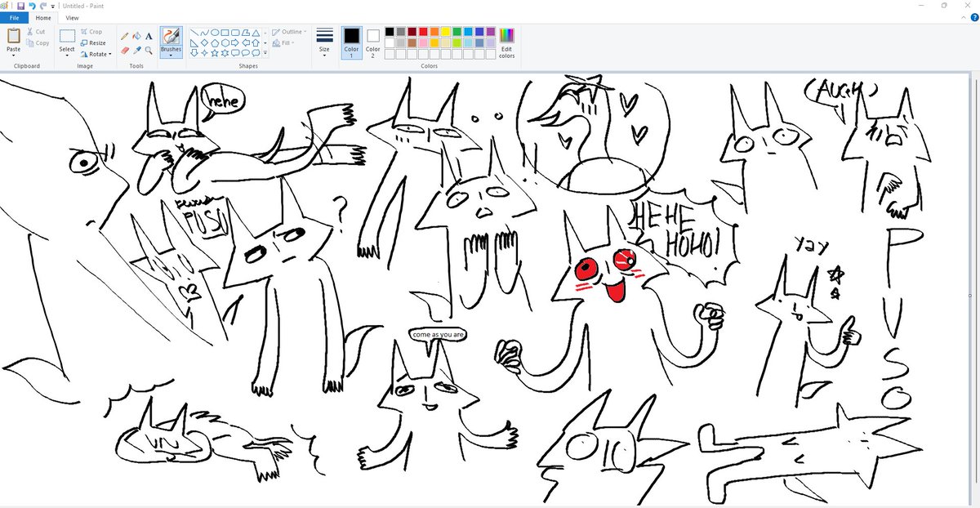Screen dimensions: 980x508
Task: Open the shape Outline dropdown
Action: click(x=289, y=32)
